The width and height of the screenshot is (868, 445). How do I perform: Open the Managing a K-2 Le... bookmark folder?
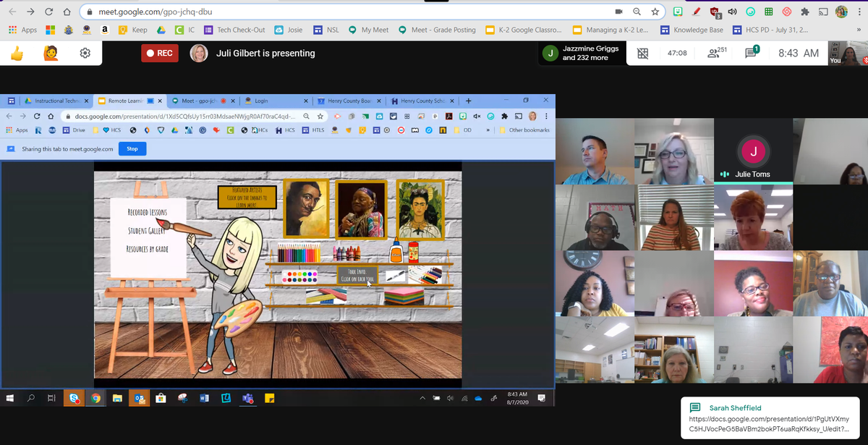point(610,30)
